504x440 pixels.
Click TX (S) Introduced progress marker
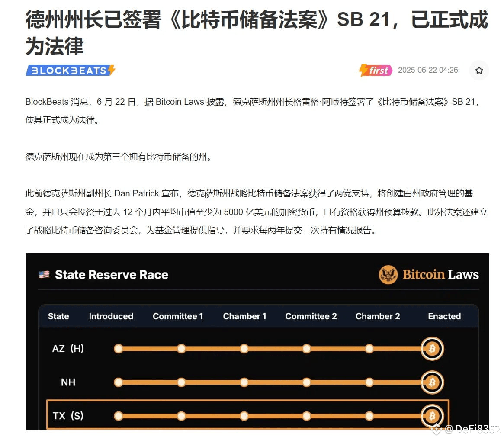(x=118, y=416)
